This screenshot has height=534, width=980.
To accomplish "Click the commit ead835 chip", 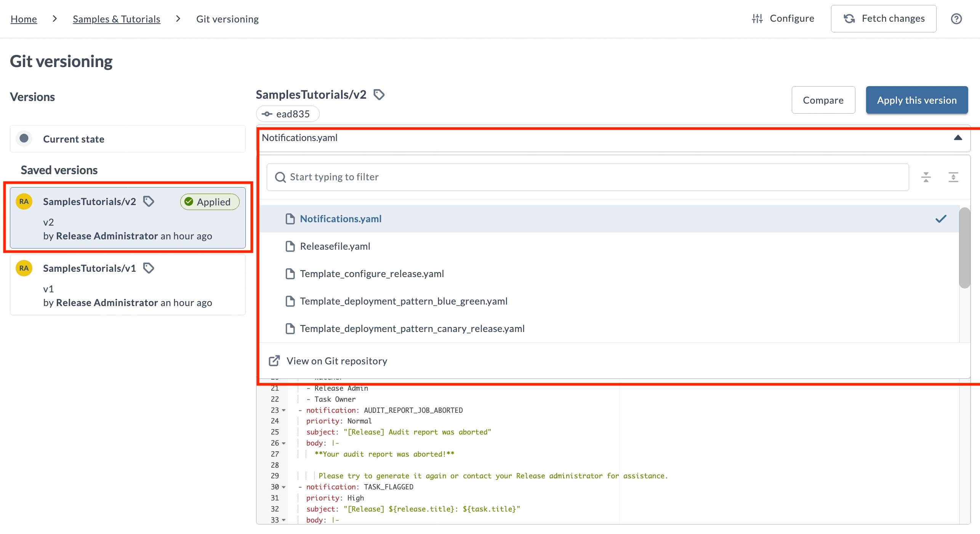I will pos(288,114).
